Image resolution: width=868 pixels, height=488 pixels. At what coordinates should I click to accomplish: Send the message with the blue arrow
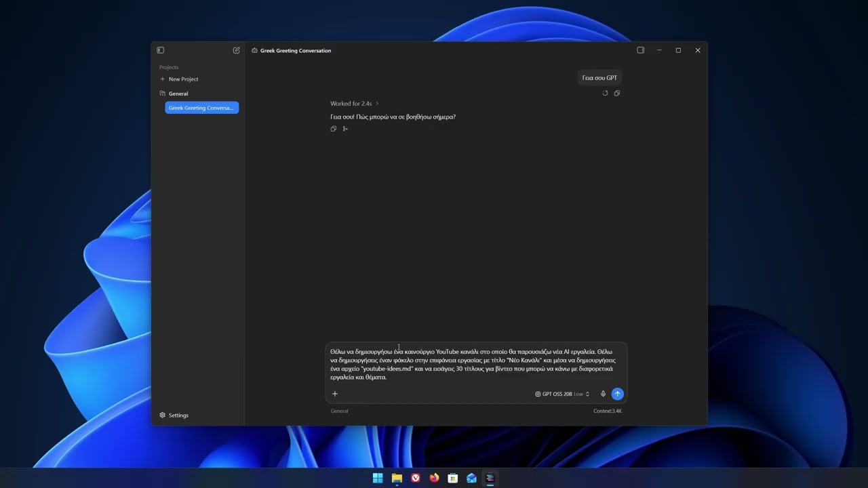[617, 394]
